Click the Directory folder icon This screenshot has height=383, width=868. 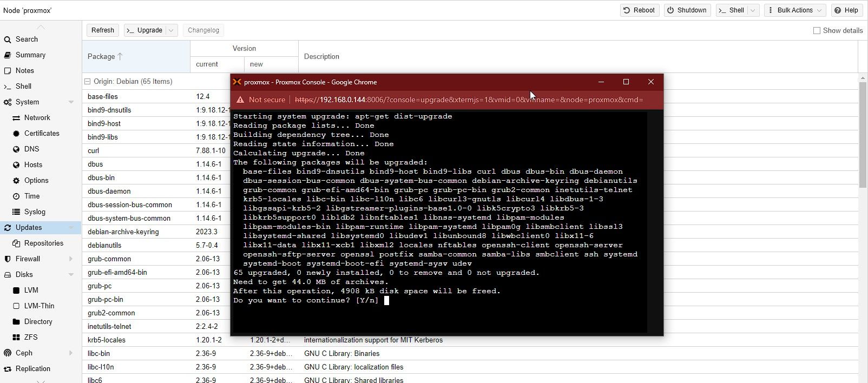tap(16, 322)
